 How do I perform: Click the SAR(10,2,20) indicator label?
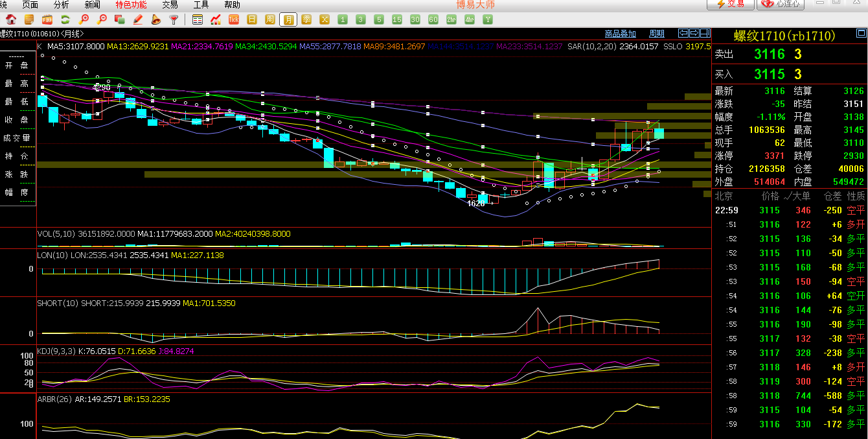tap(592, 47)
